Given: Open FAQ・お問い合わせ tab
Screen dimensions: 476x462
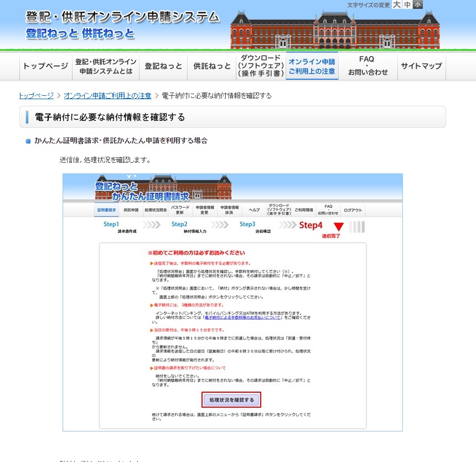Looking at the screenshot, I should 368,66.
